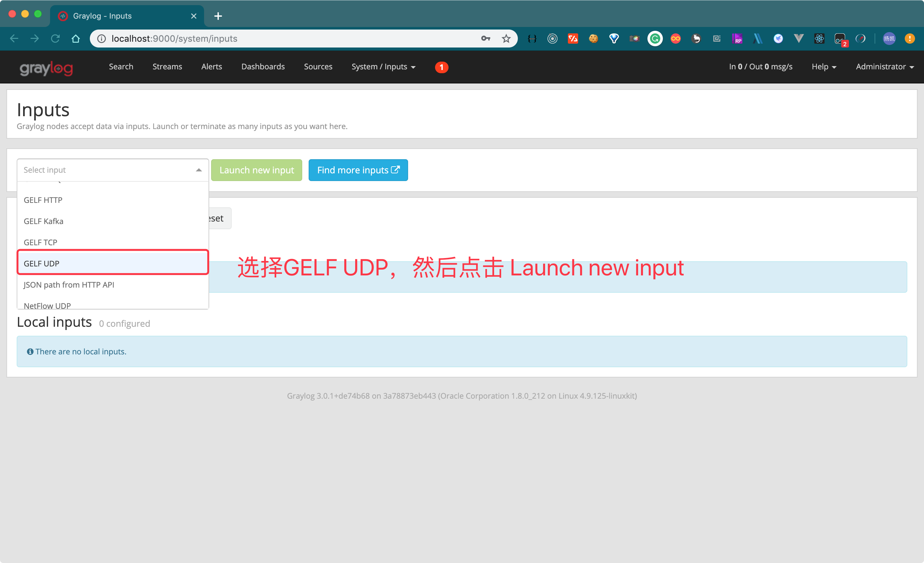Choose GELF HTTP from the list
This screenshot has height=563, width=924.
pos(113,200)
